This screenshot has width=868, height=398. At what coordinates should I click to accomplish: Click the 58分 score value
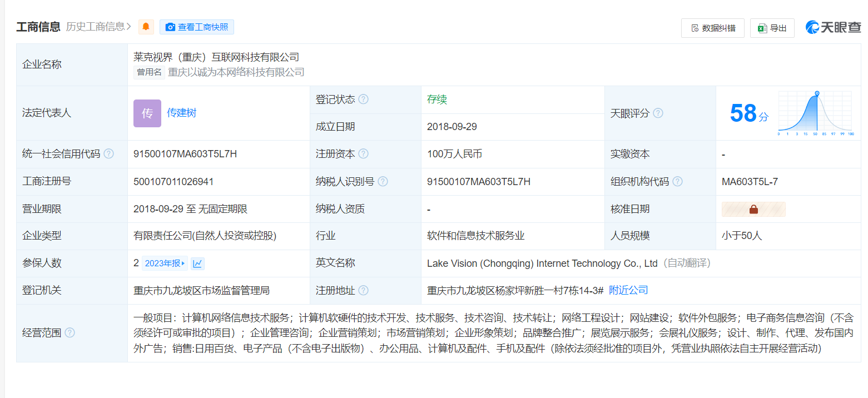(749, 113)
